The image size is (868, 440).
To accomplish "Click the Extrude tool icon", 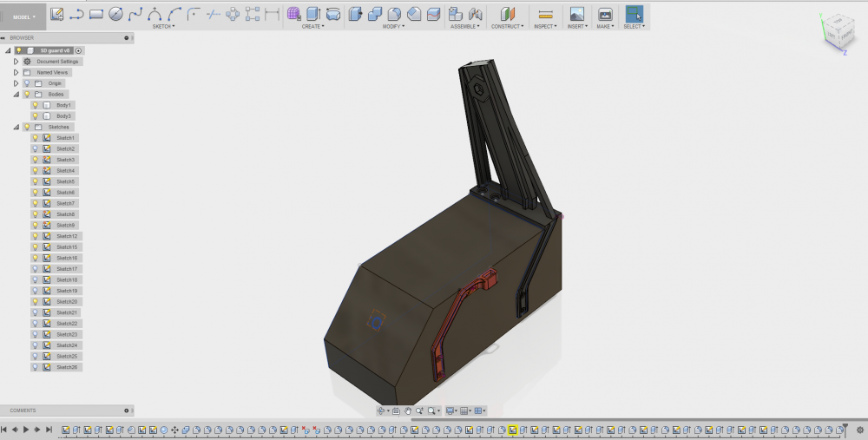I will click(313, 14).
